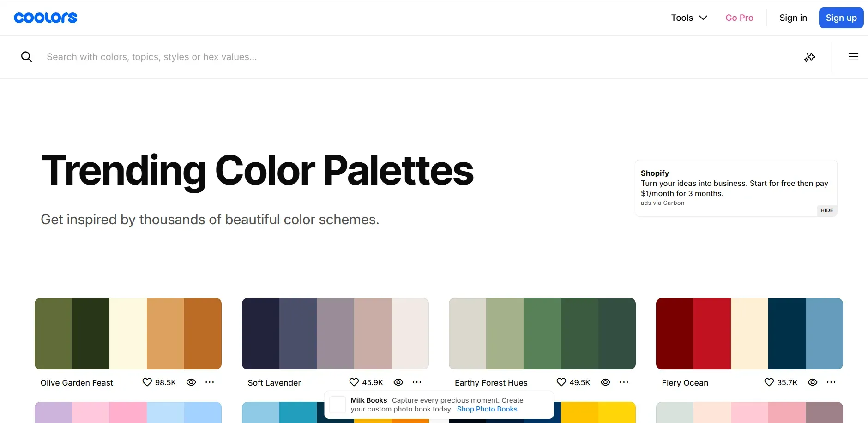This screenshot has width=868, height=423.
Task: Toggle quick view eye on Soft Lavender
Action: (x=398, y=382)
